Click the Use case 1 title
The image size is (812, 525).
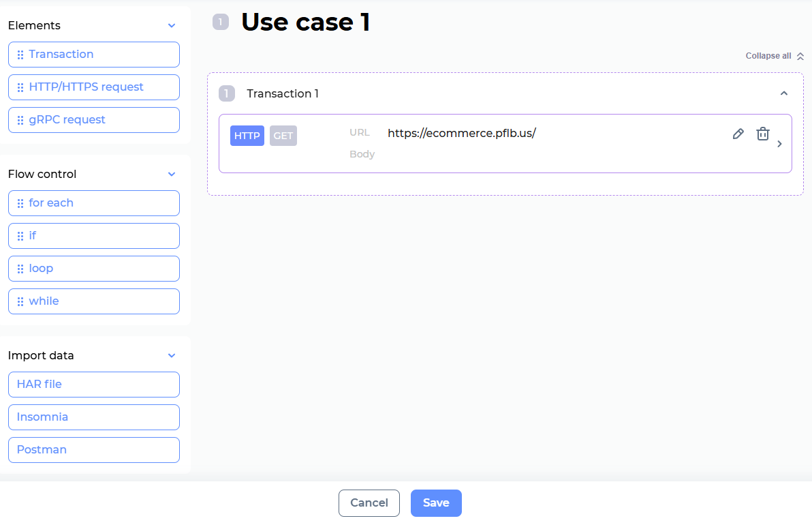coord(305,22)
